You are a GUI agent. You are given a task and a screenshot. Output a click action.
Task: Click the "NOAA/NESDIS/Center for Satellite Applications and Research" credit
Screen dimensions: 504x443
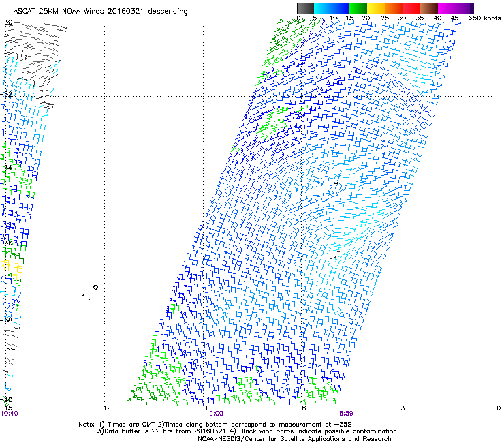click(x=294, y=439)
